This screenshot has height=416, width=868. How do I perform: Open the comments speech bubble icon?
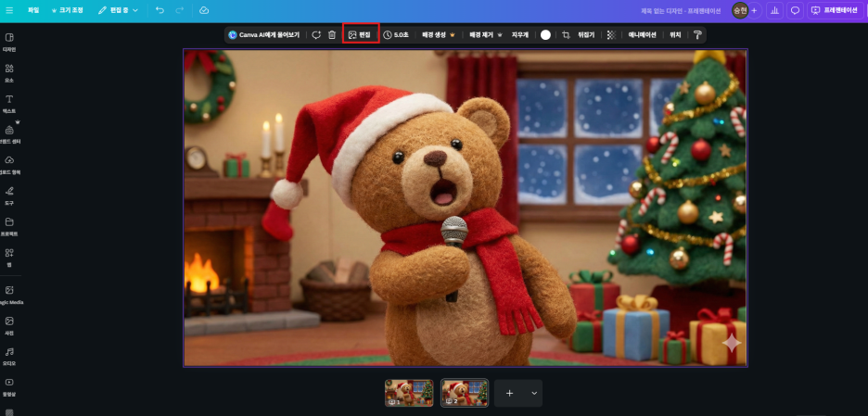795,10
